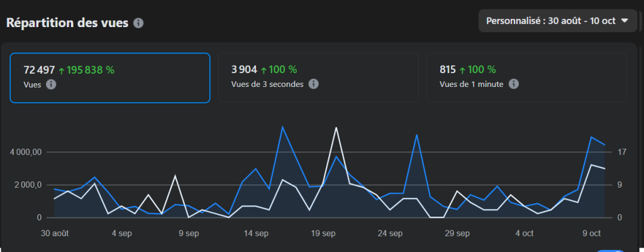Image resolution: width=644 pixels, height=252 pixels.
Task: Click green arrow on Vues de 3 secondes card
Action: [264, 70]
